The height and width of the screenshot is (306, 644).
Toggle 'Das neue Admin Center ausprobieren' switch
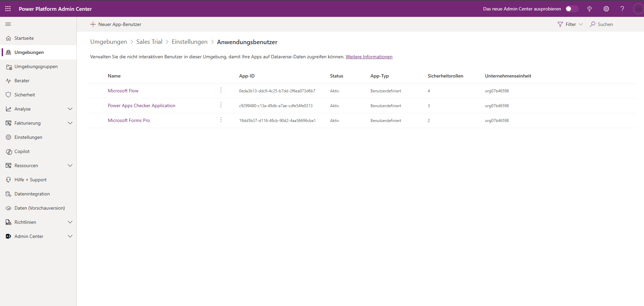[x=572, y=9]
